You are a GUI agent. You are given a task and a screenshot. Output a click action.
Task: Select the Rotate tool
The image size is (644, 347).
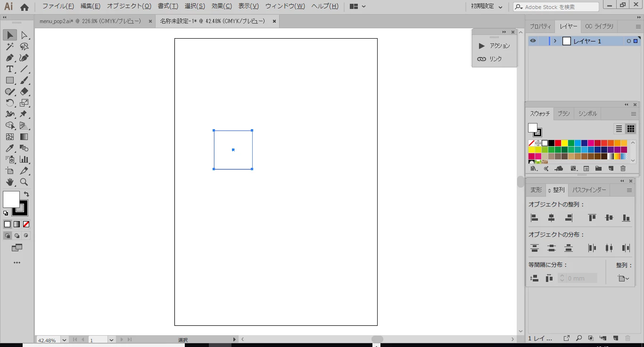click(10, 103)
